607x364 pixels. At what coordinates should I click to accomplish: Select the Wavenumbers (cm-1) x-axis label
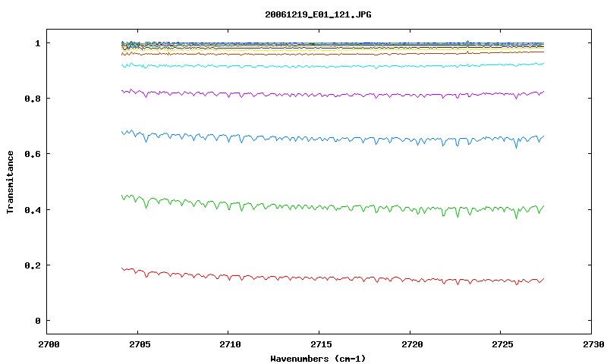(318, 359)
